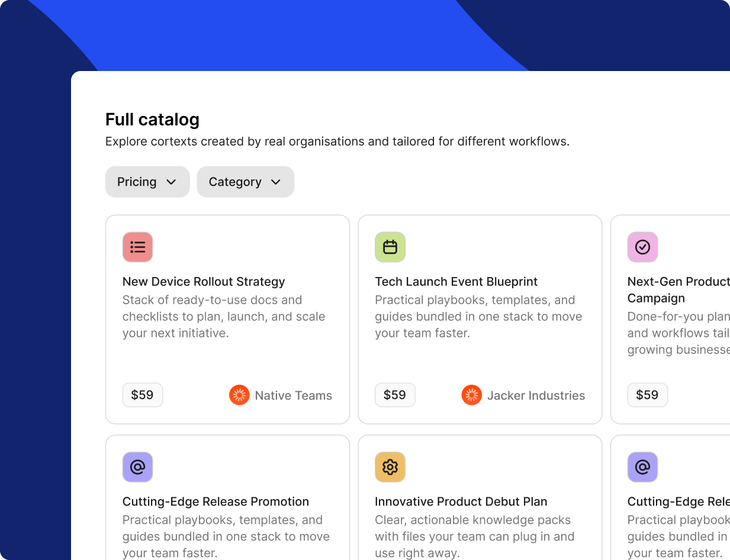The image size is (730, 560).
Task: Expand the chevron next to Pricing
Action: pos(172,182)
